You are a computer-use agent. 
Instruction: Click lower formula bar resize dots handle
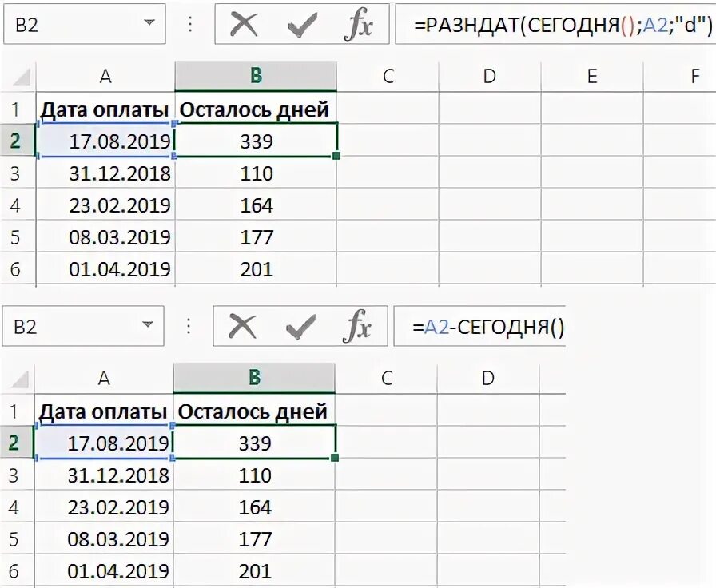(x=189, y=326)
